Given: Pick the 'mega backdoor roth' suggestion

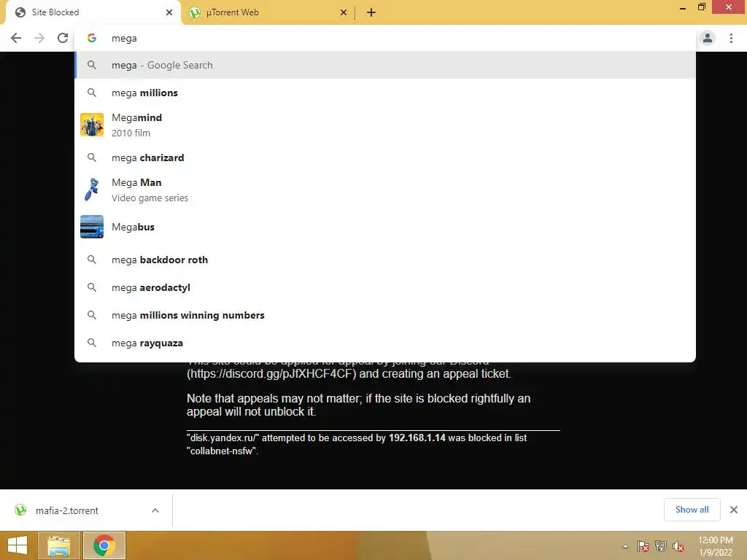Looking at the screenshot, I should tap(385, 260).
